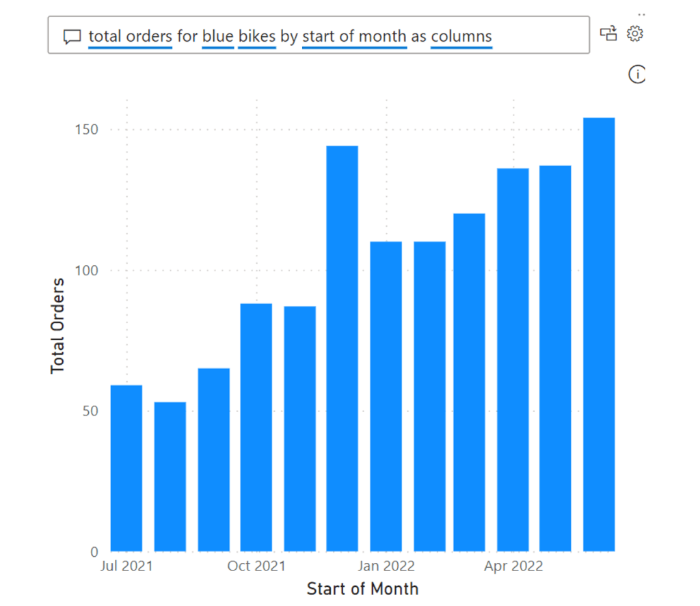The height and width of the screenshot is (606, 700).
Task: Click the Oct 2021 axis label
Action: [256, 566]
